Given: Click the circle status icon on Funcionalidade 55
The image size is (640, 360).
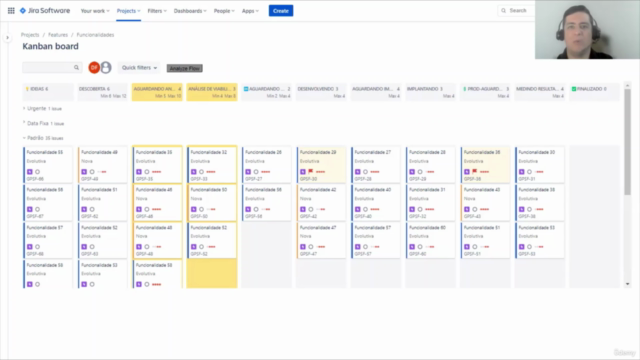Looking at the screenshot, I should [x=38, y=172].
